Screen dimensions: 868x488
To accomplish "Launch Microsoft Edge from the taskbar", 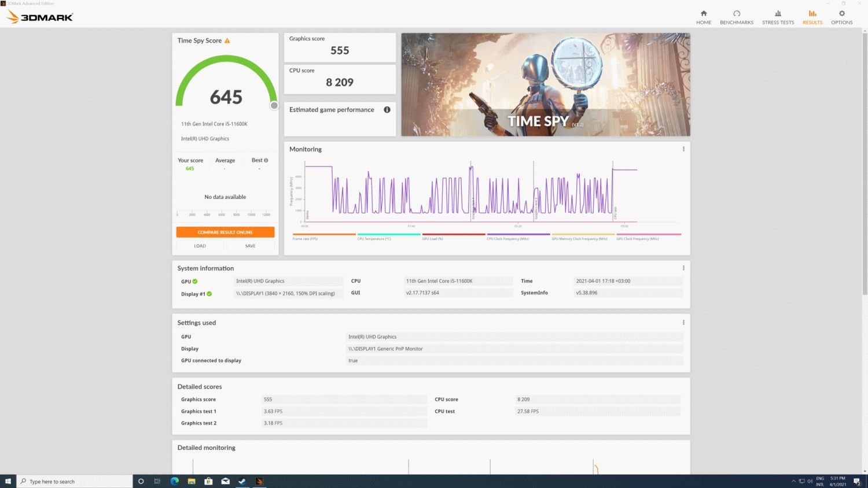I will [x=174, y=481].
